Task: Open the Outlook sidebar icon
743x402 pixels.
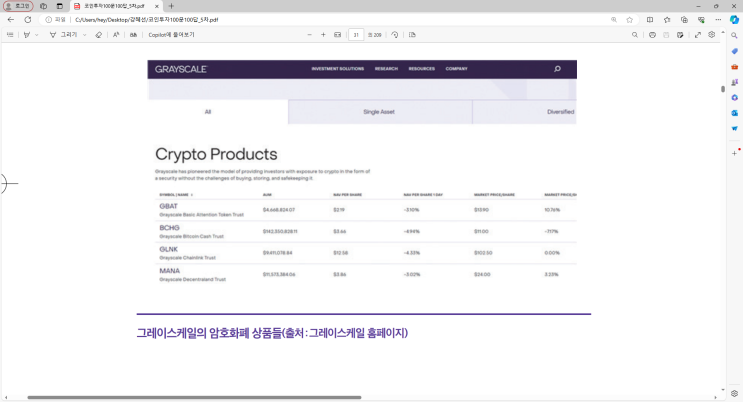Action: click(734, 113)
